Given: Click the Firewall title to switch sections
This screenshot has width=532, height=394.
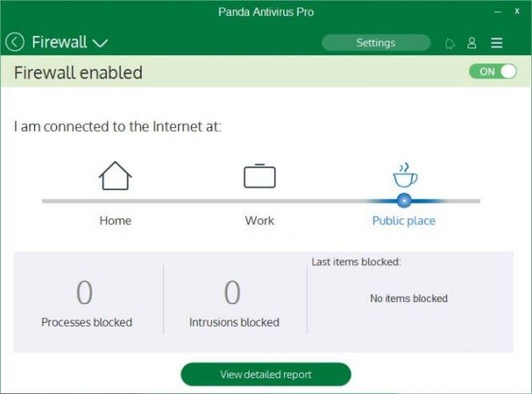Looking at the screenshot, I should [59, 42].
